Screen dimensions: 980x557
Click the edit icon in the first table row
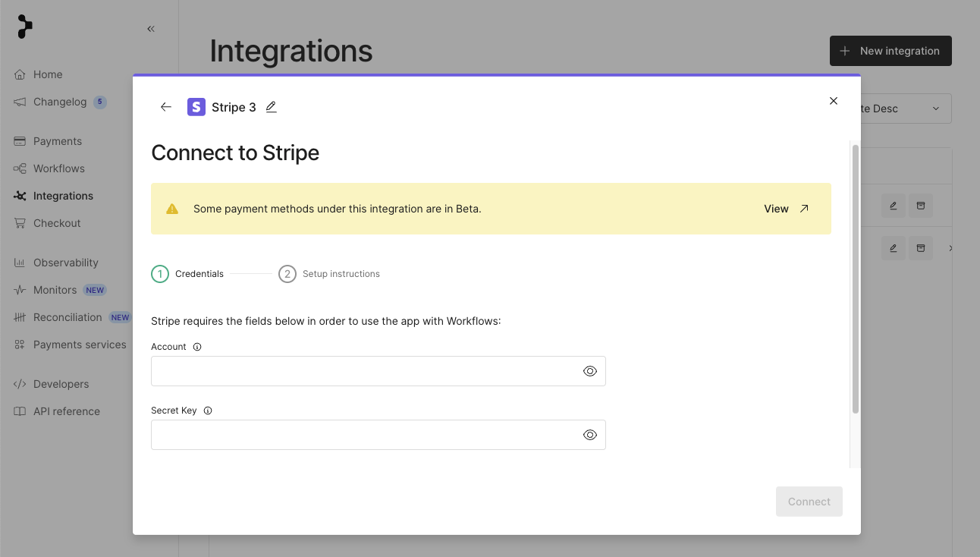tap(894, 206)
